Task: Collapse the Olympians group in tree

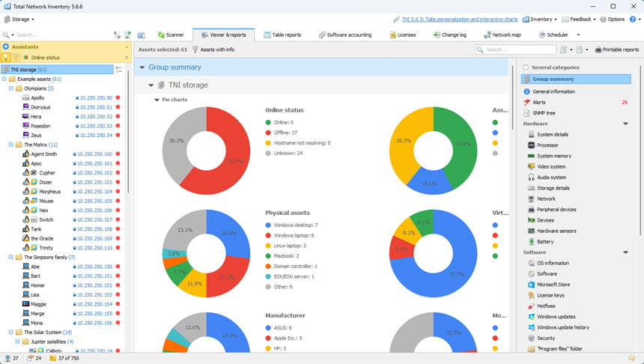Action: click(11, 88)
